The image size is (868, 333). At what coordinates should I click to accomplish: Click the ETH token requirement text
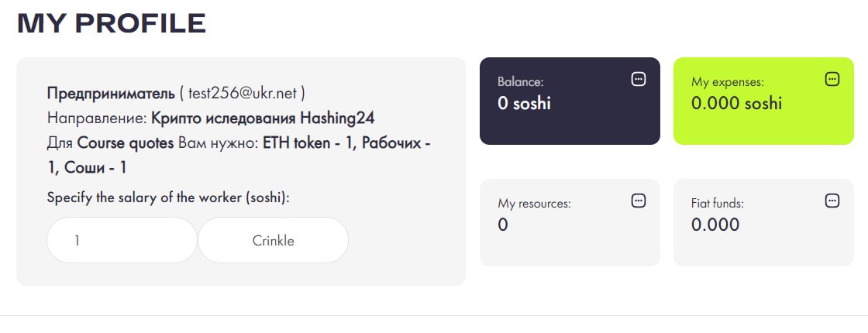click(297, 143)
